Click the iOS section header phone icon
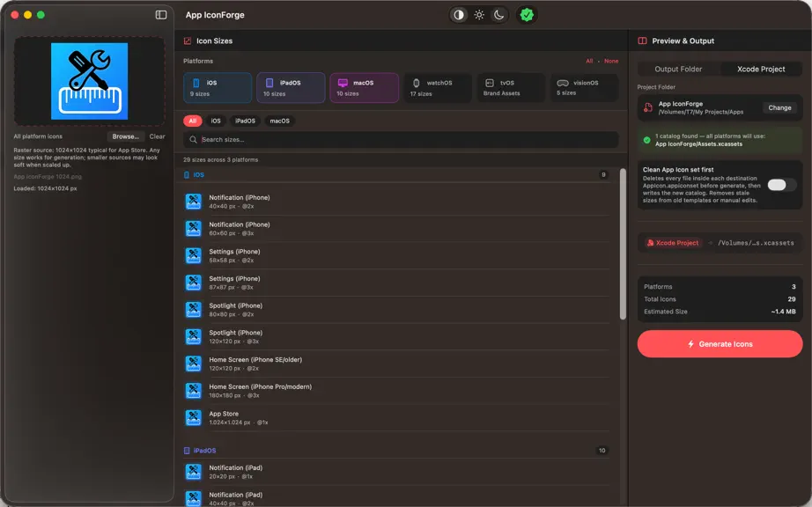The image size is (812, 507). point(187,175)
